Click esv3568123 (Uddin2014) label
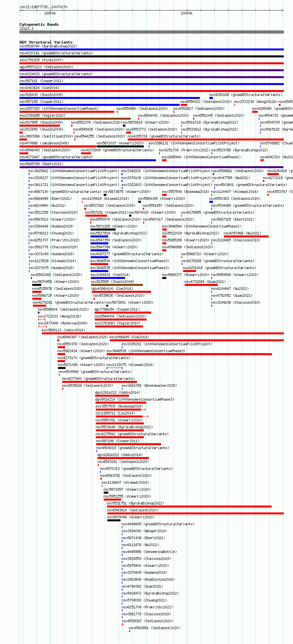Viewport: 293px width, 644px height. 63,330
